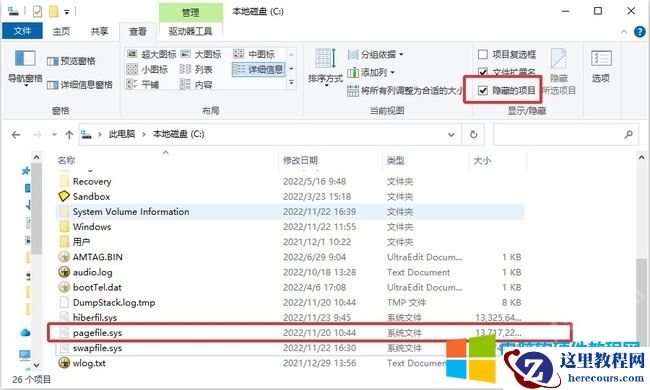Sort by Type (类型) column header

(395, 160)
